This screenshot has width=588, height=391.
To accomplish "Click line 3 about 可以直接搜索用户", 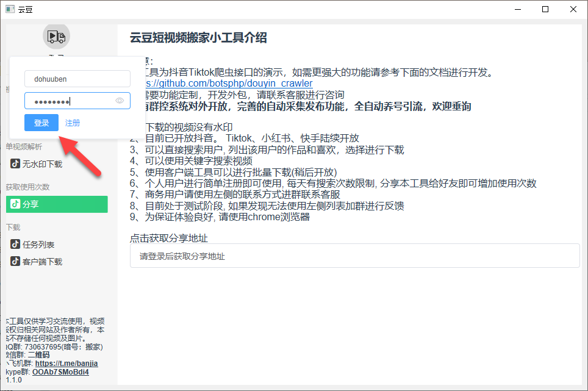I will click(267, 150).
